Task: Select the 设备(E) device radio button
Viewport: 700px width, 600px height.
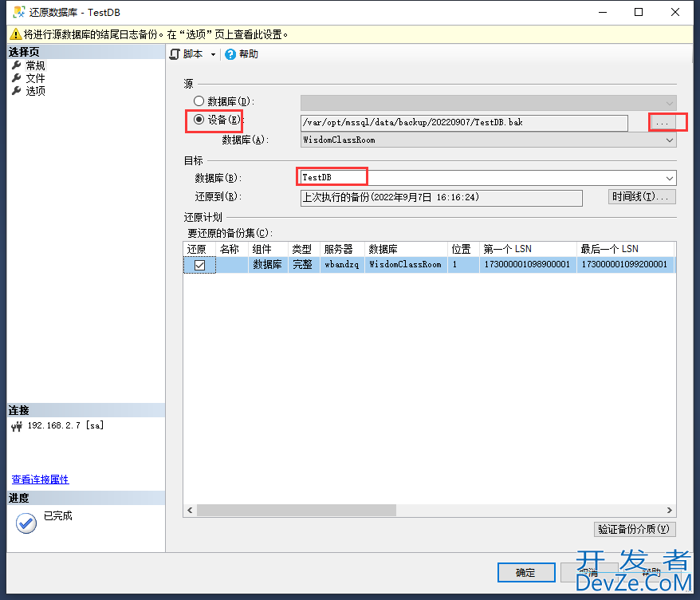Action: (199, 120)
